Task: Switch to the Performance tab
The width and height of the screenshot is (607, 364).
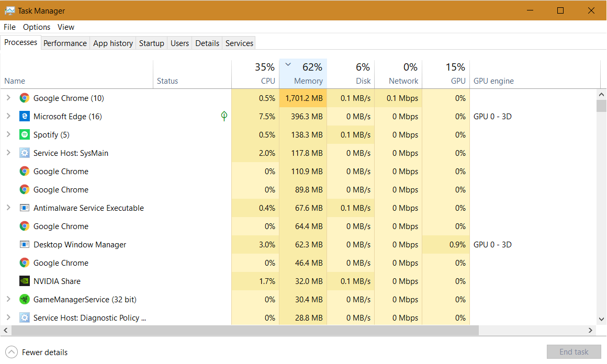Action: pyautogui.click(x=65, y=43)
